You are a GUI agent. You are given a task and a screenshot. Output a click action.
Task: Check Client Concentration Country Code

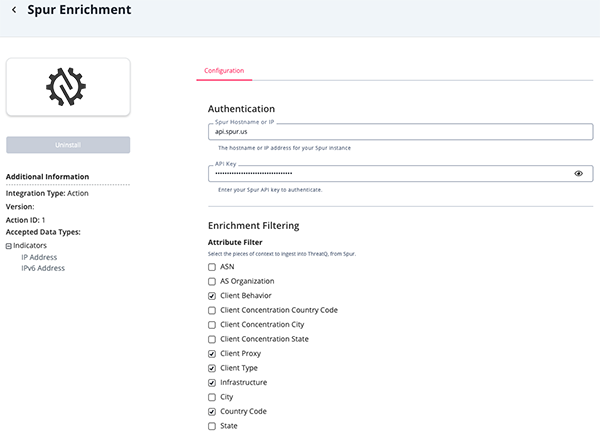coord(212,310)
